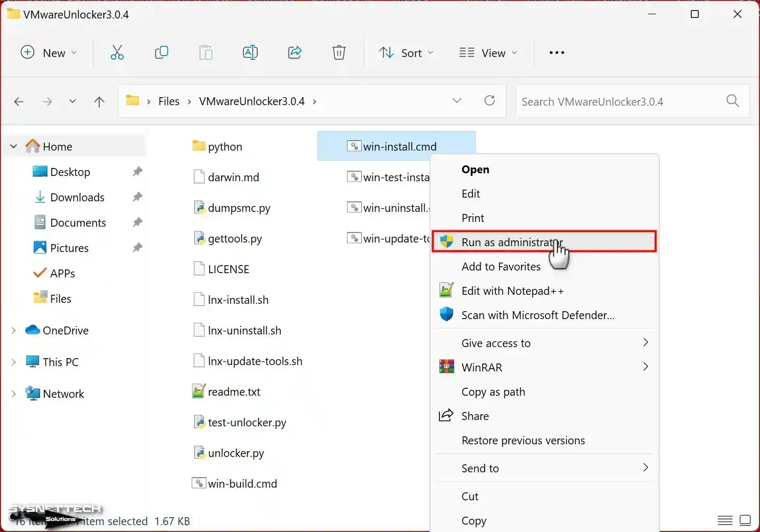
Task: Refresh the current folder view
Action: 490,100
